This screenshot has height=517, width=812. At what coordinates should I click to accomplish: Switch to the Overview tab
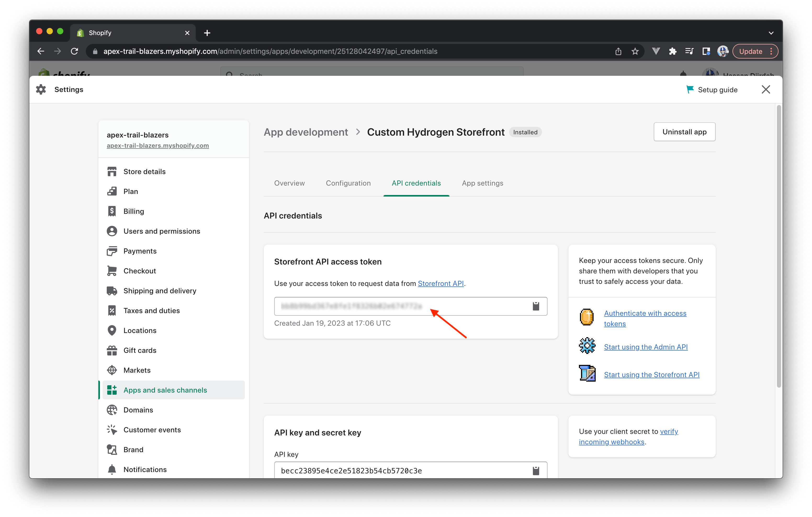tap(289, 183)
